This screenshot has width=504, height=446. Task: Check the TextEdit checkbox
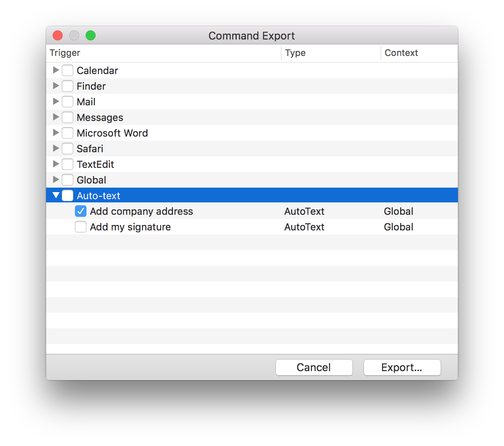68,164
